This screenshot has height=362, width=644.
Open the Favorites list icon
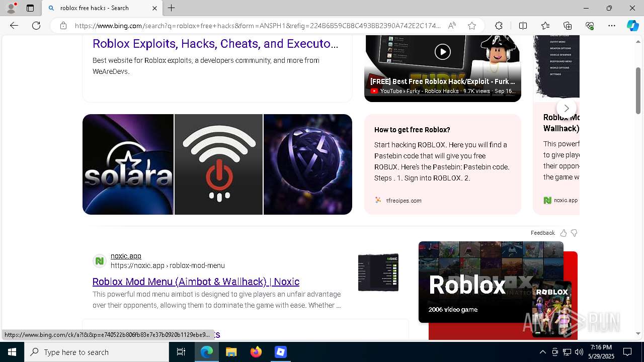point(545,26)
